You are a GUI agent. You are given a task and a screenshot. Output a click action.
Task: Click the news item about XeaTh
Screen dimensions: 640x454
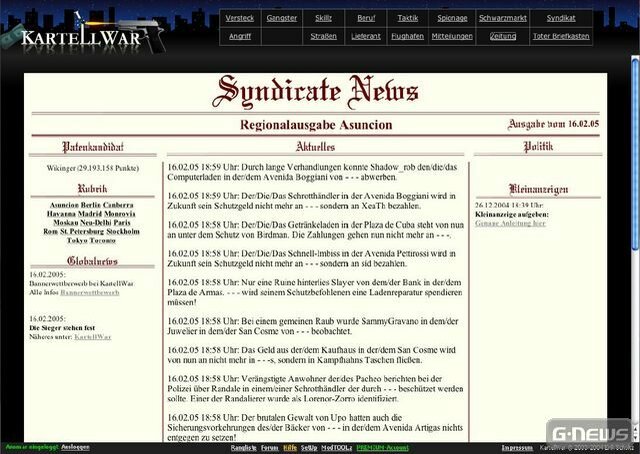click(x=311, y=201)
